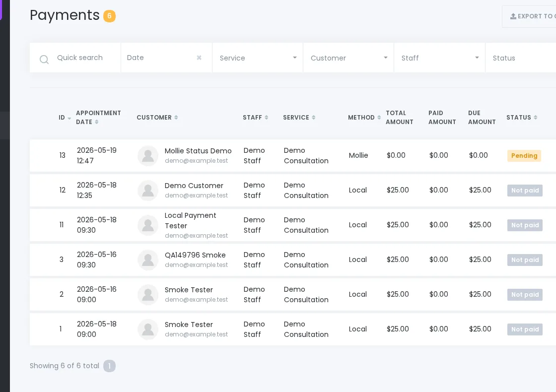Screen dimensions: 556x392
Task: Click total amount $0.00 in Mollie row
Action: pos(396,155)
